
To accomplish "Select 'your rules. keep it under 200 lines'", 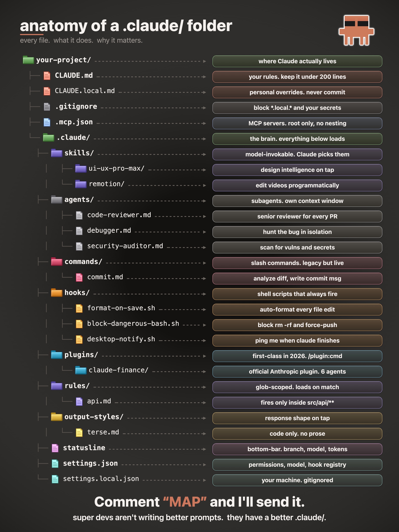I will 297,77.
